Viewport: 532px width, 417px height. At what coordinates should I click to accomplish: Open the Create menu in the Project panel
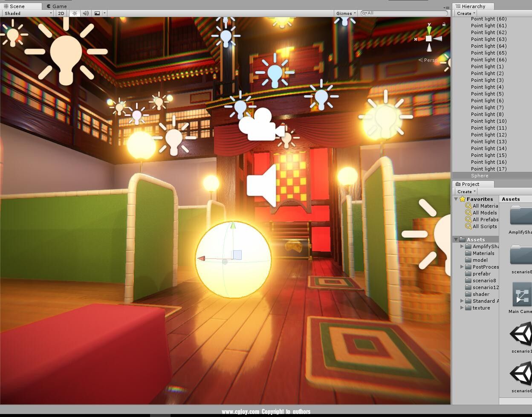tap(465, 191)
